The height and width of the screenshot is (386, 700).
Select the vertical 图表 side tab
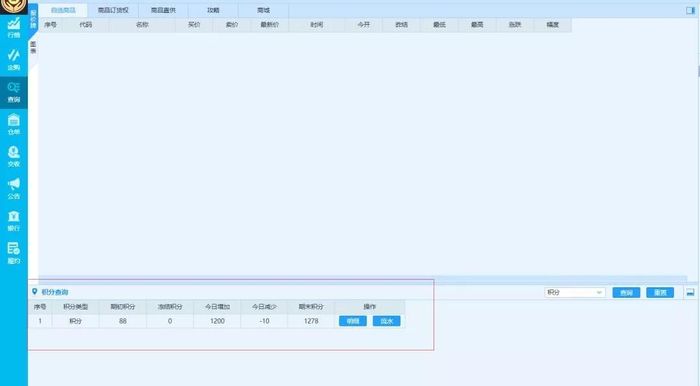33,48
